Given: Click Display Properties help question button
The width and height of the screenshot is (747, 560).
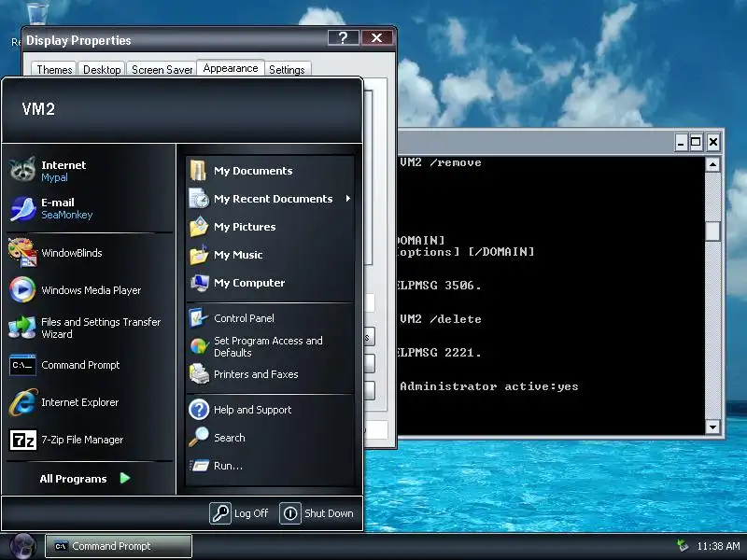Looking at the screenshot, I should point(343,37).
